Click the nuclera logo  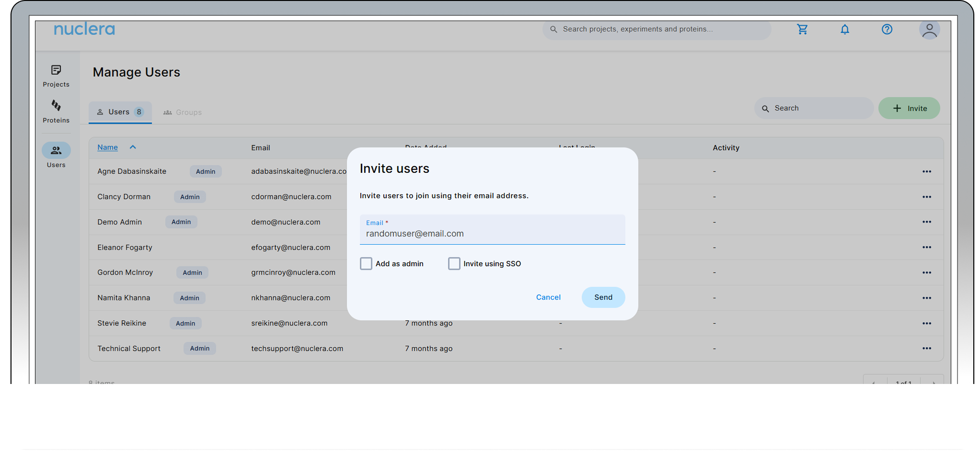pos(84,29)
